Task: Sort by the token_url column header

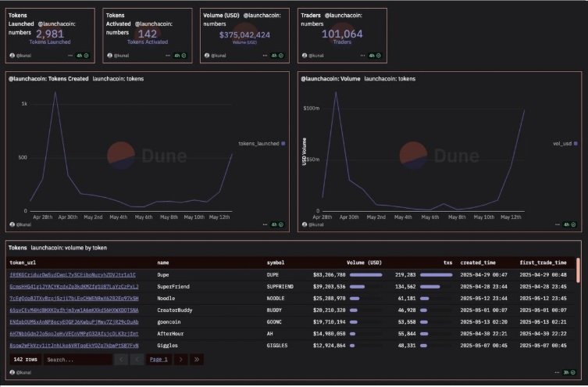Action: (x=23, y=263)
